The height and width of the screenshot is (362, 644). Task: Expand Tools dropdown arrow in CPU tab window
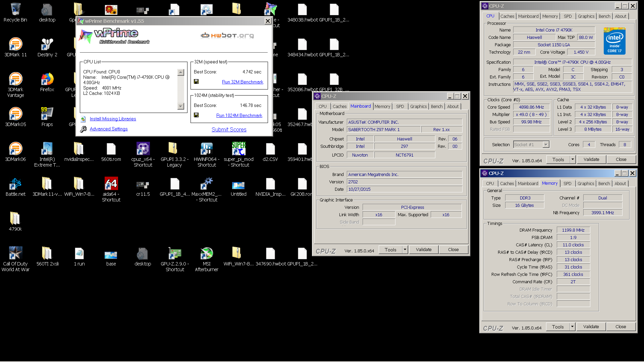coord(573,160)
